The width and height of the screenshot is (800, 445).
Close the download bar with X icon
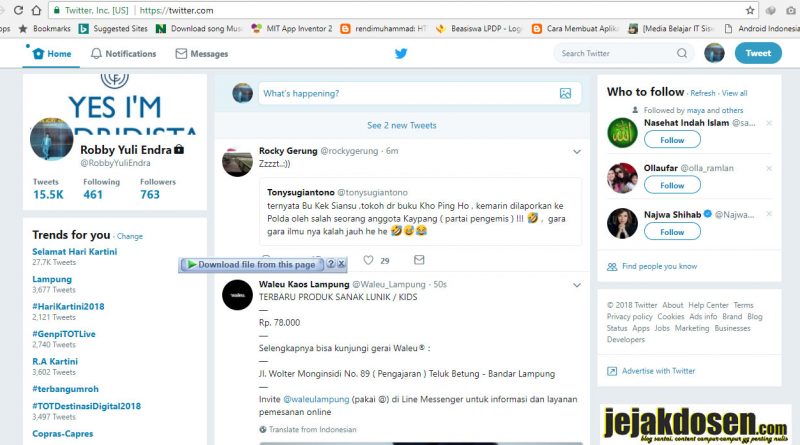341,264
